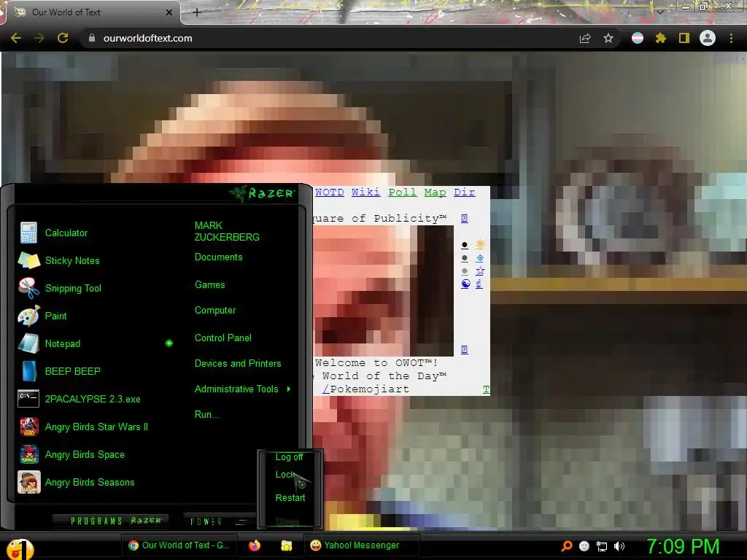Click the light gray dot link

pyautogui.click(x=465, y=271)
